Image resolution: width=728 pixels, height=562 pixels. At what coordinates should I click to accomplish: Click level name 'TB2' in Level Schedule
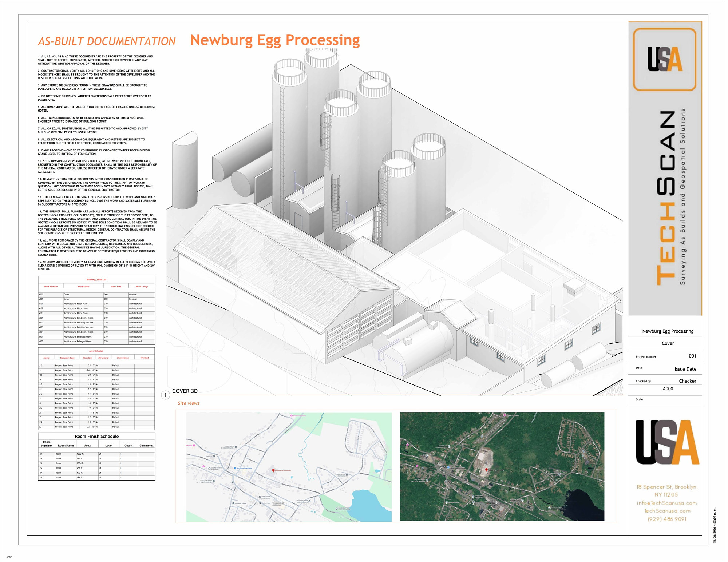[x=40, y=375]
